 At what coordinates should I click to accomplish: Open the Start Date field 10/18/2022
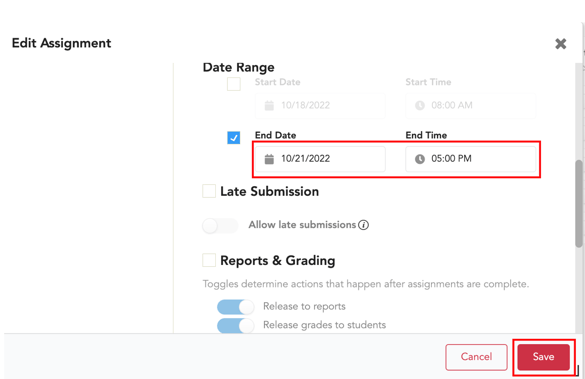click(x=320, y=106)
